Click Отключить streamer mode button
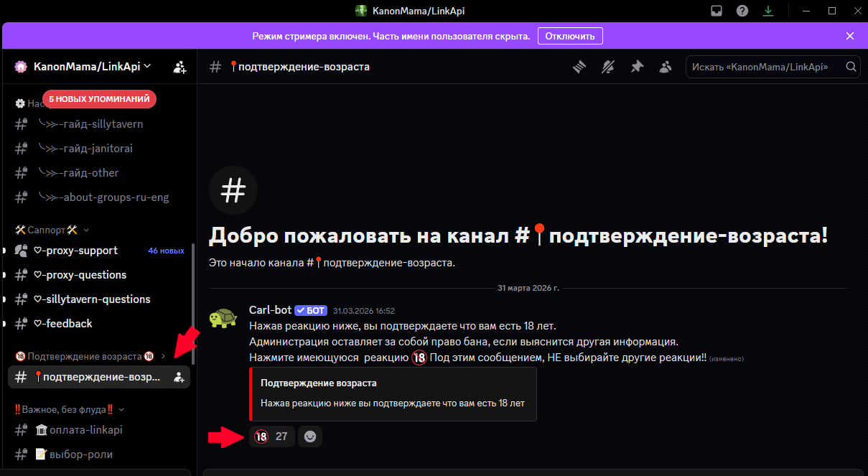868x476 pixels. click(570, 36)
